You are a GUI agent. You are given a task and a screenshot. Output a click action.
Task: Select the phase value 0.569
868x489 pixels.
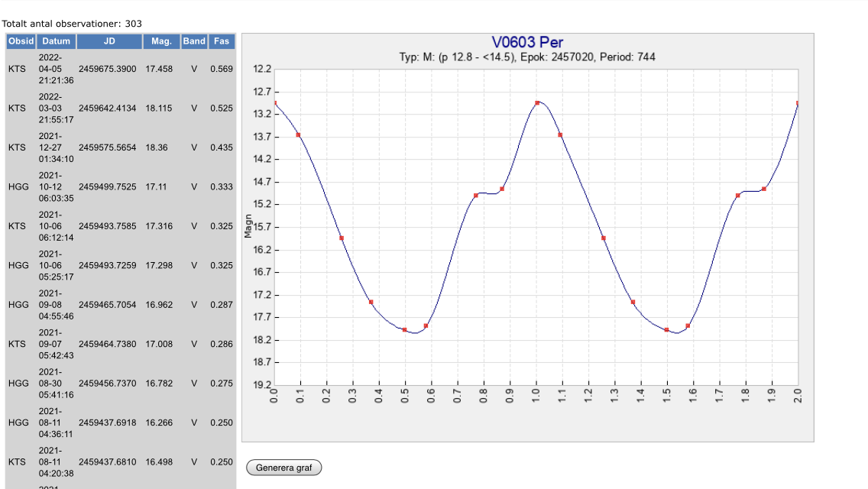click(x=222, y=69)
